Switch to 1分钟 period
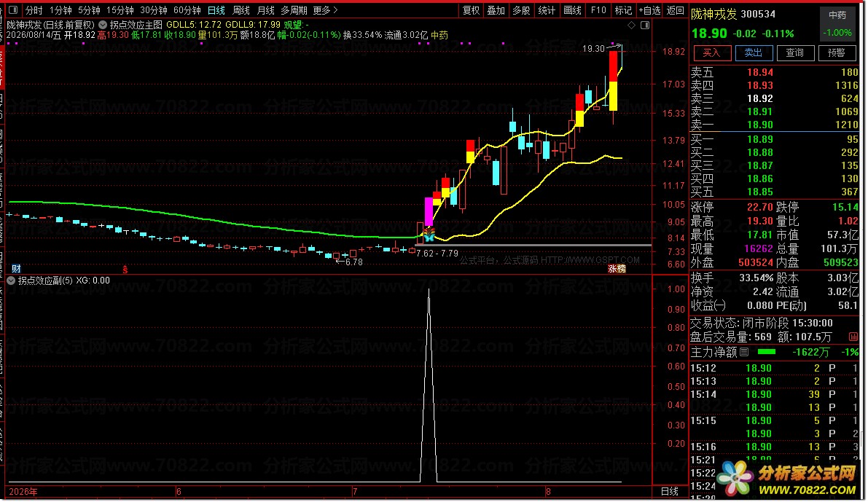This screenshot has width=868, height=502. (x=61, y=10)
